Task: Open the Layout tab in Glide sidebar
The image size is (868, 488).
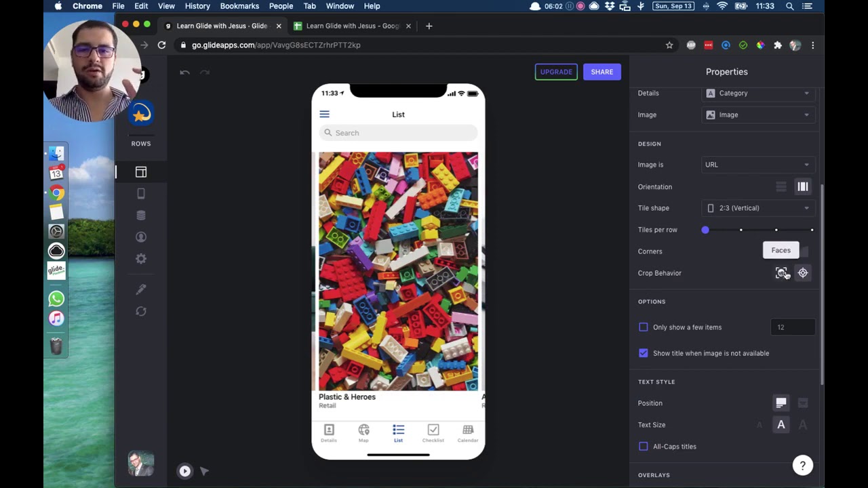Action: (141, 172)
